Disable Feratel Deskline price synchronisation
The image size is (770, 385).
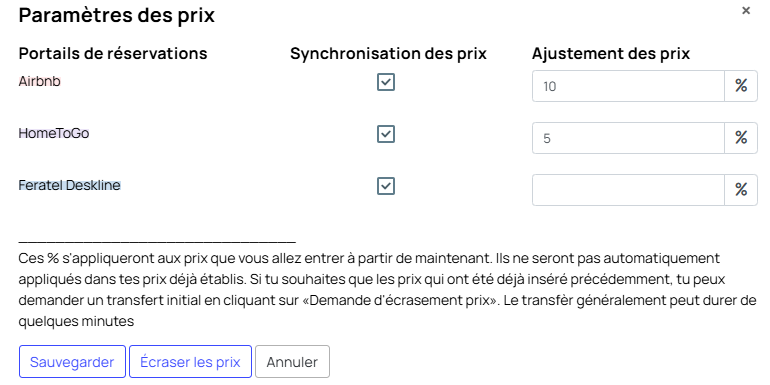point(386,186)
